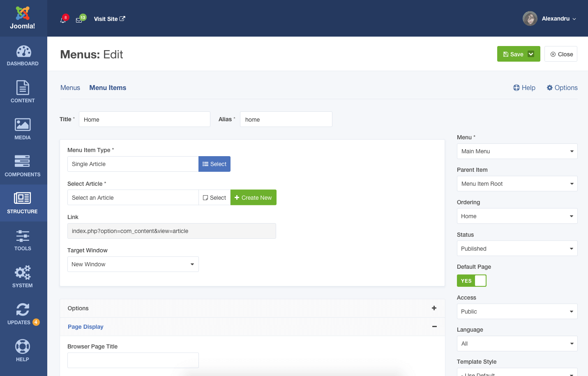Click the notifications bell icon
This screenshot has height=376, width=588.
click(63, 20)
